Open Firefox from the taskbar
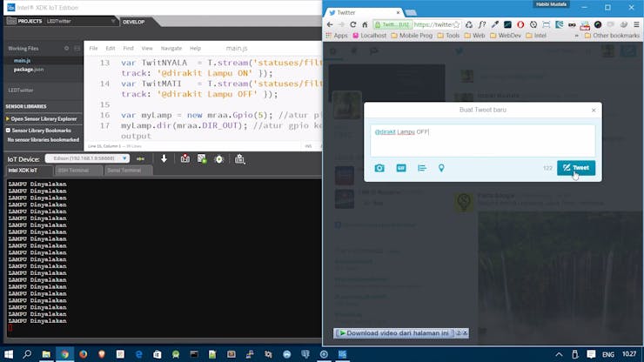The image size is (644, 362). click(x=83, y=354)
